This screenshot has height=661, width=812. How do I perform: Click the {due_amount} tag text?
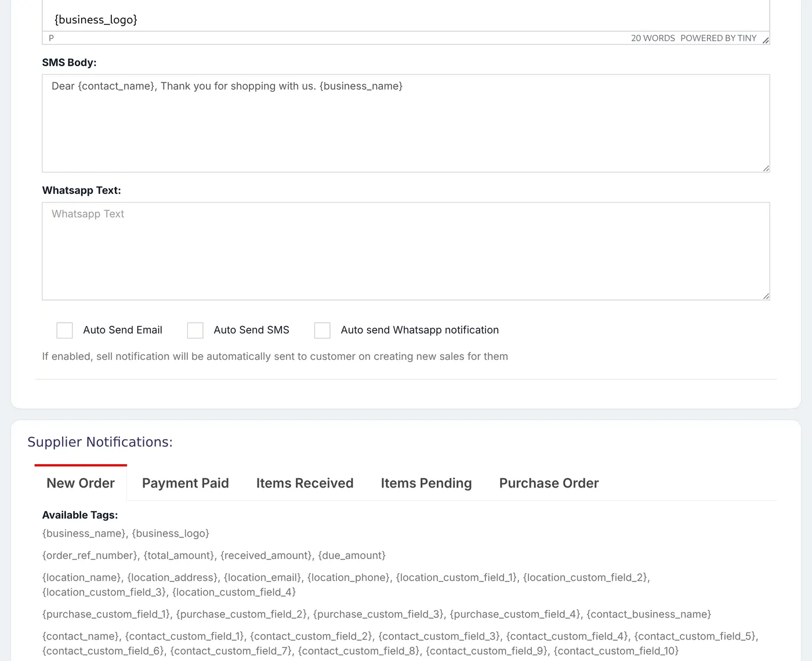352,555
